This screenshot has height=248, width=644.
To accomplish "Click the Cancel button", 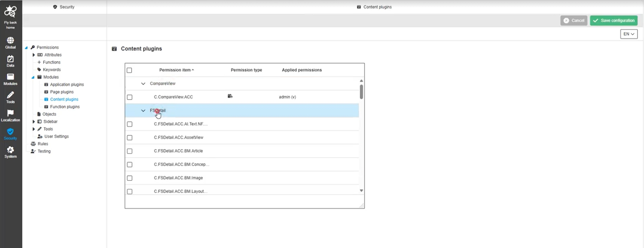I will pyautogui.click(x=574, y=21).
